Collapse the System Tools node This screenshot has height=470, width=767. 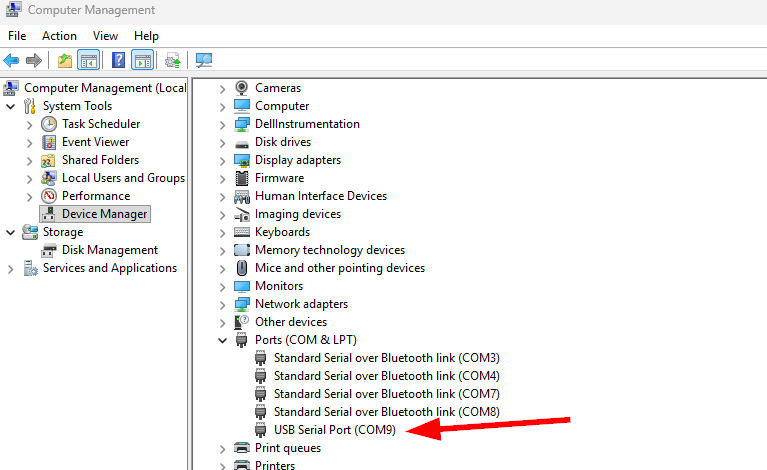click(10, 106)
